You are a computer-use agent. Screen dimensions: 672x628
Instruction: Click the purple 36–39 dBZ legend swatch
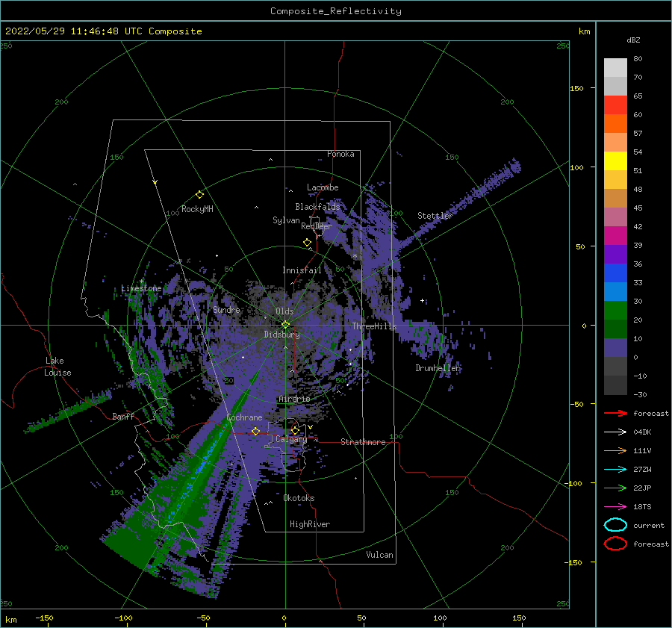615,255
